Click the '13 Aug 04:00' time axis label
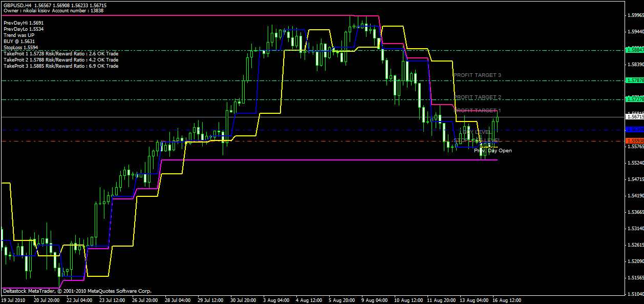The height and width of the screenshot is (304, 644). [x=474, y=300]
